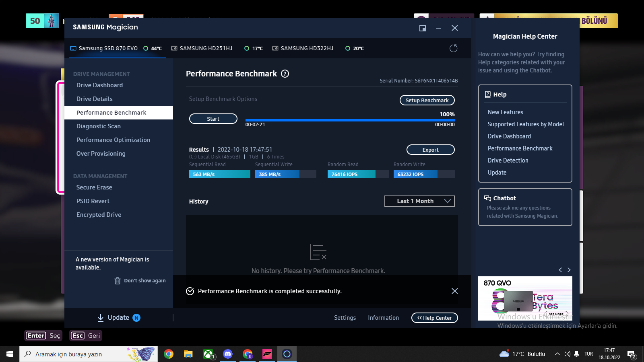Expand the Last 1 Month history dropdown

[419, 201]
